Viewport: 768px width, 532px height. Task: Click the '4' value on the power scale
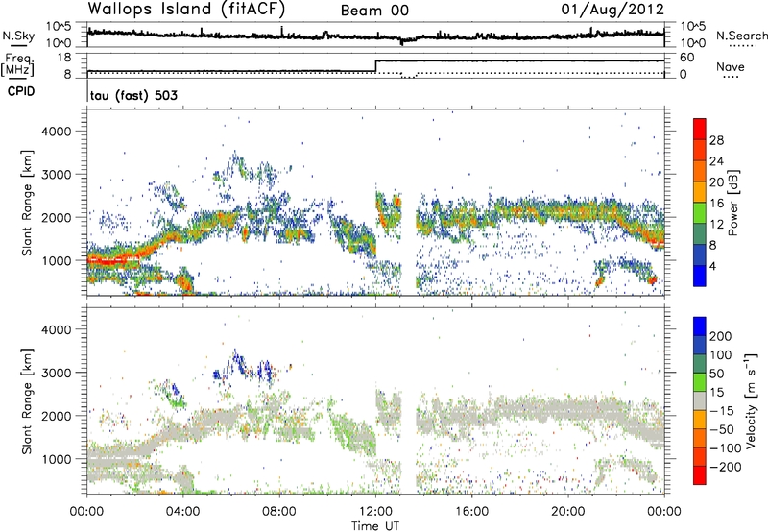tap(713, 266)
